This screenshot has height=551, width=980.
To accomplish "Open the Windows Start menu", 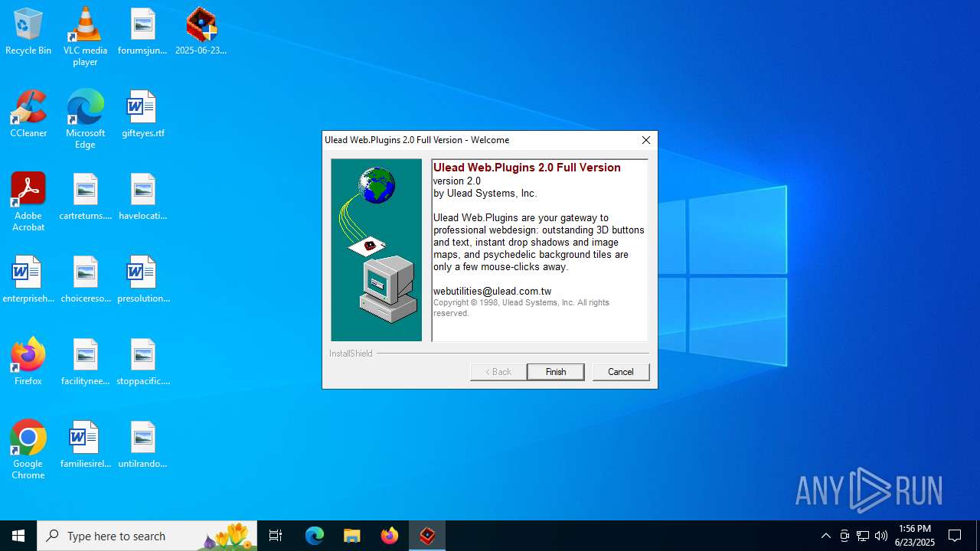I will 18,536.
